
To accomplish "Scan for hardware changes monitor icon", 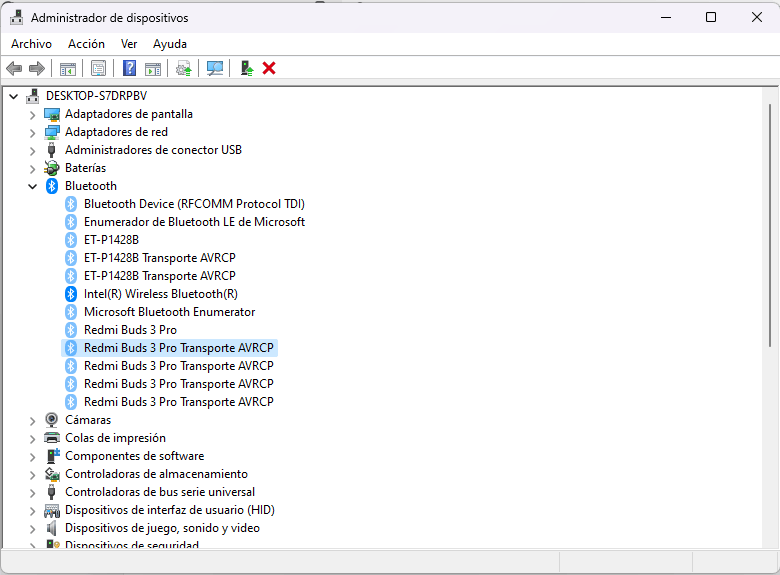I will (x=215, y=68).
